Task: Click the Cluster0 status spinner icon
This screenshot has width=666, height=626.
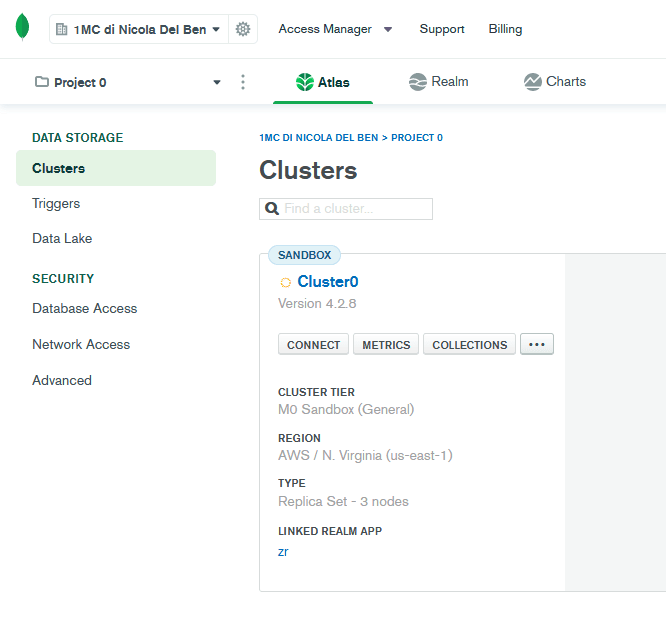Action: tap(285, 282)
